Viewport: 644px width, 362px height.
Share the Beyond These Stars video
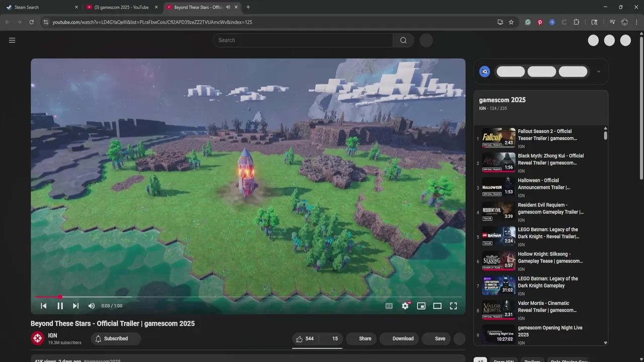point(361,339)
